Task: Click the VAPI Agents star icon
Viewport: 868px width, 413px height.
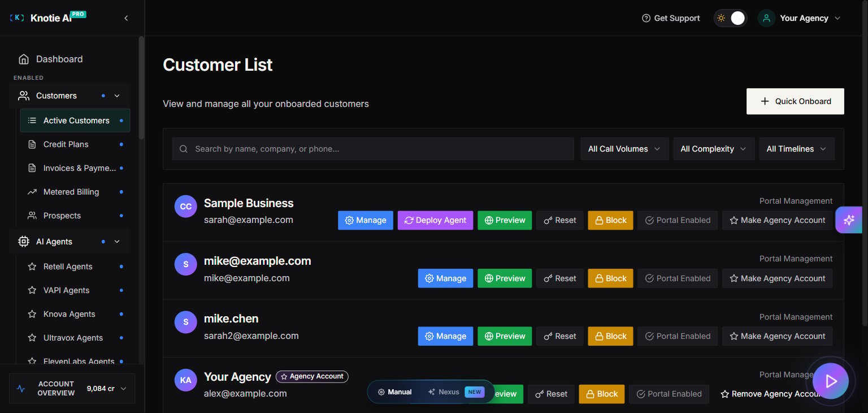Action: [32, 290]
